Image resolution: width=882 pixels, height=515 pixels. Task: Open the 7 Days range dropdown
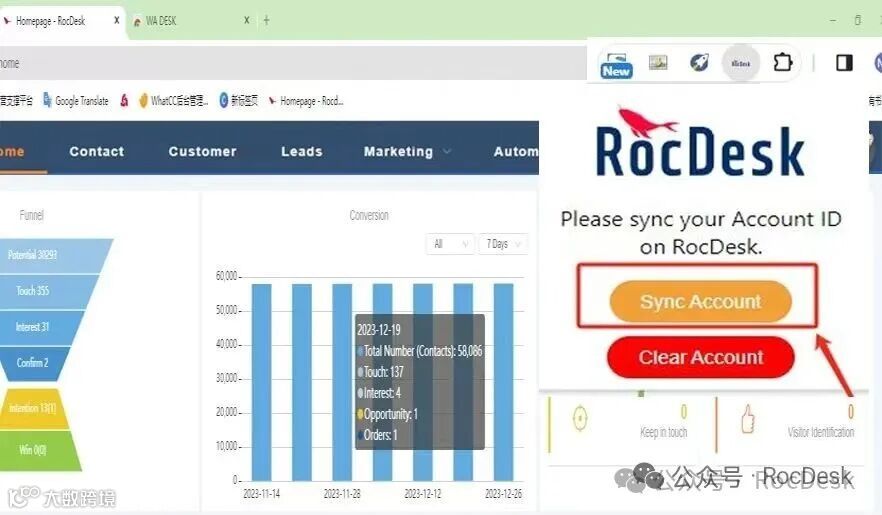pyautogui.click(x=503, y=244)
